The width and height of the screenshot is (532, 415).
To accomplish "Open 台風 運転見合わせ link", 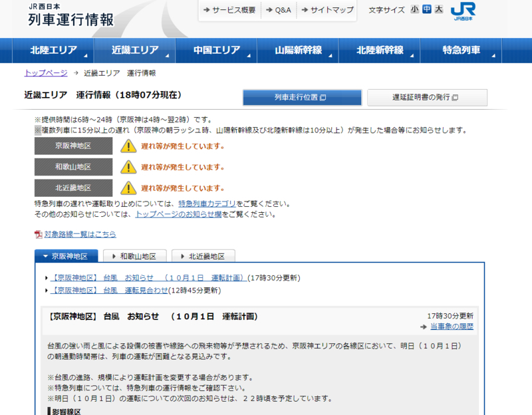I will point(109,291).
